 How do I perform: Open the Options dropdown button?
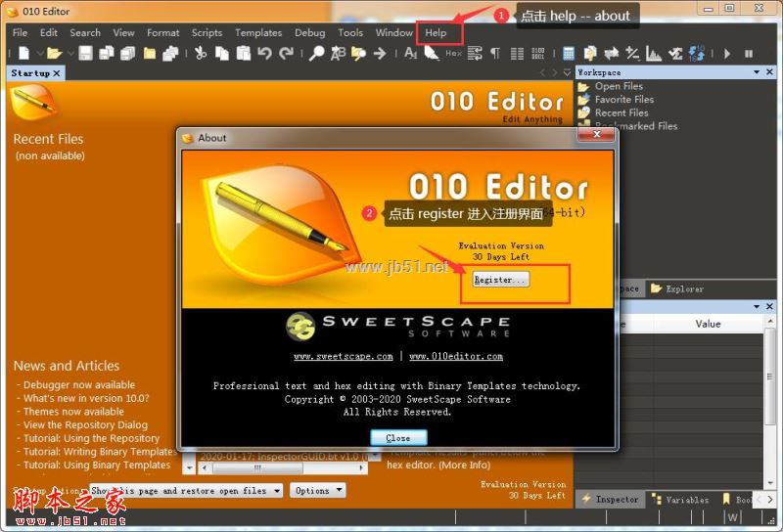pos(317,491)
